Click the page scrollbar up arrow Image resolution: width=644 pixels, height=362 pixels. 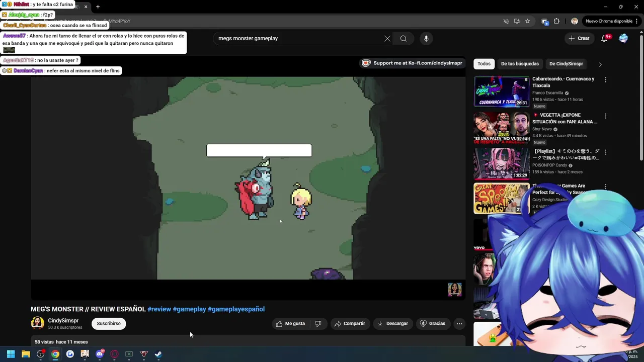[641, 33]
